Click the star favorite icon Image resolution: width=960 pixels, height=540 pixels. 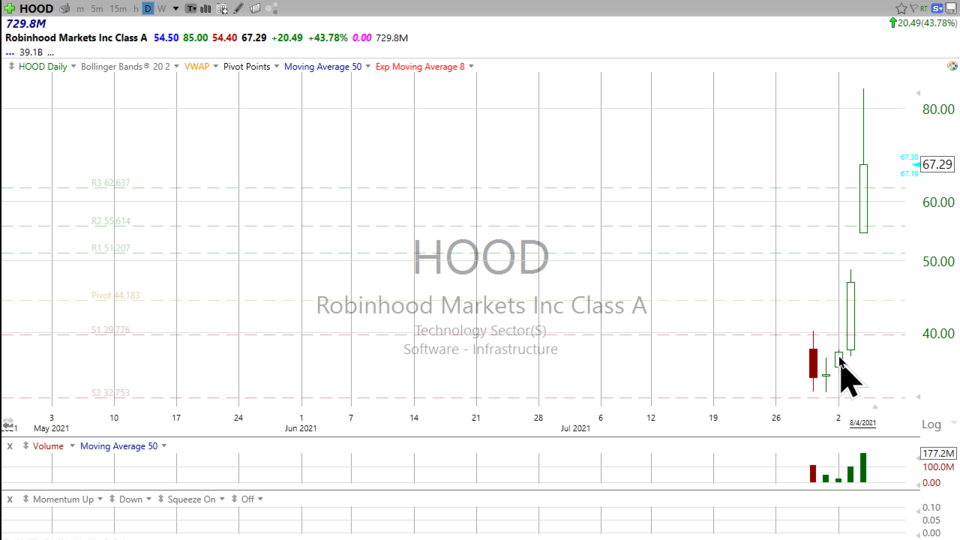click(x=900, y=8)
